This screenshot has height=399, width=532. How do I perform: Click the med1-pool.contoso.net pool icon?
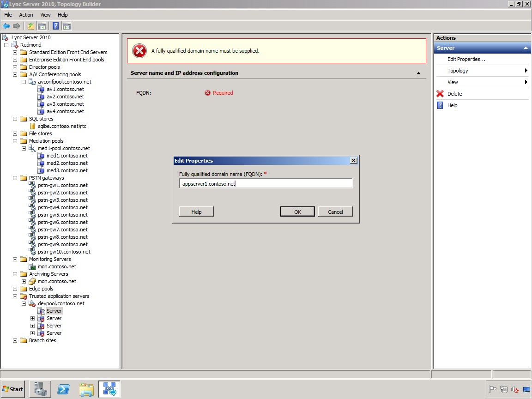point(32,148)
